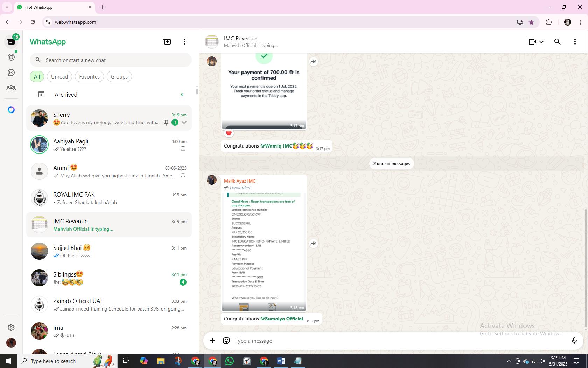Expand the Sherry chat options chevron

[184, 122]
